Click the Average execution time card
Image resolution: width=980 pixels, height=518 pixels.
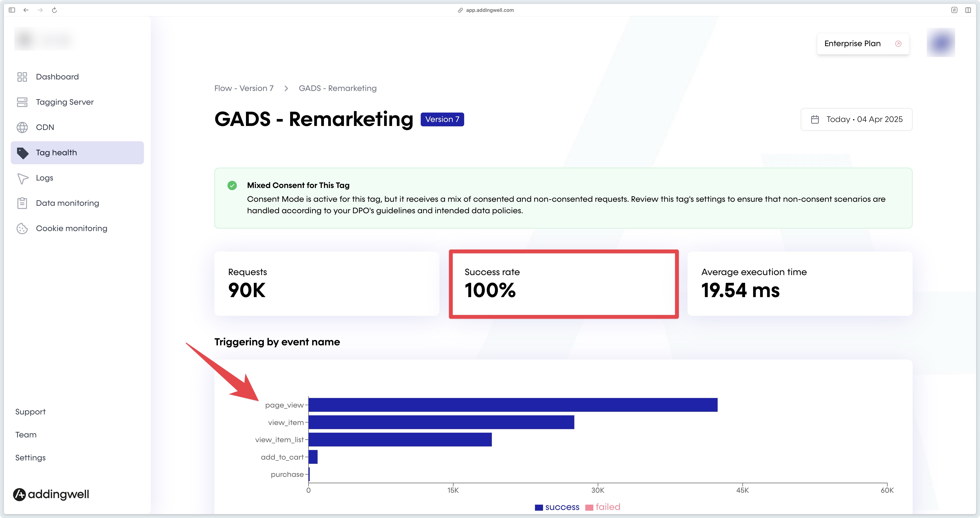pyautogui.click(x=800, y=284)
